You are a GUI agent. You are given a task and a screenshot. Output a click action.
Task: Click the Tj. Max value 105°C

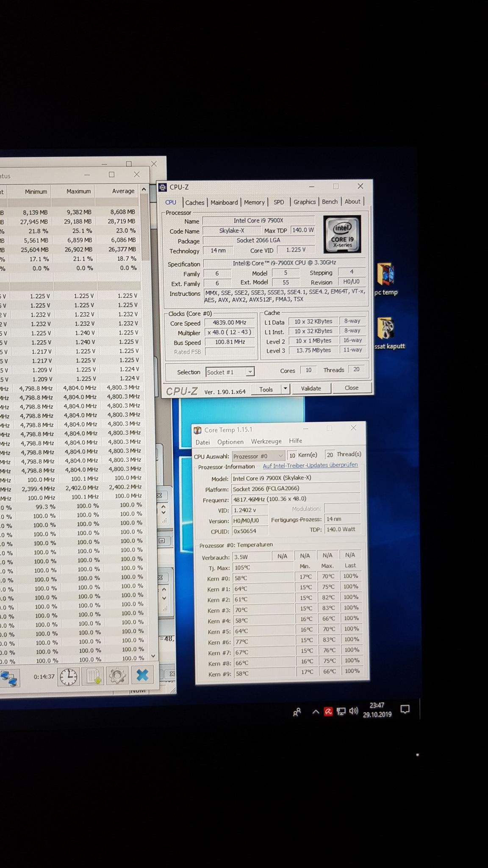pos(262,568)
